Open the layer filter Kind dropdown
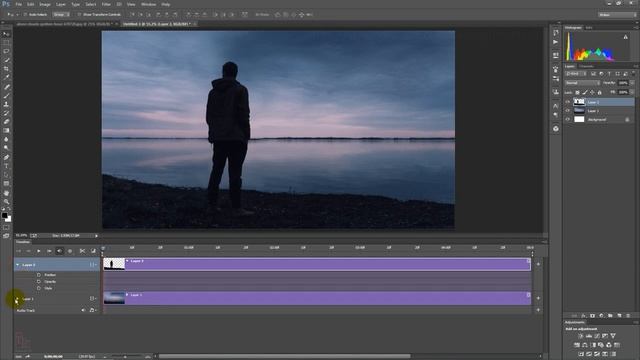 pyautogui.click(x=576, y=74)
